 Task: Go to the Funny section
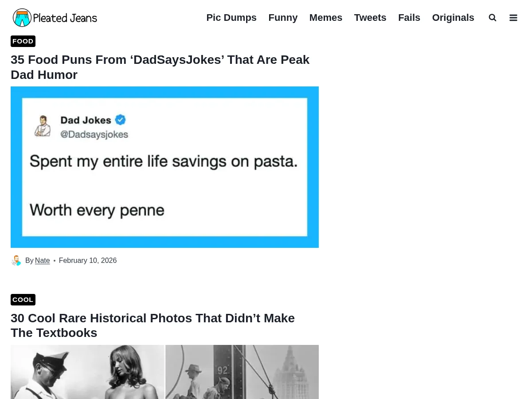[283, 18]
